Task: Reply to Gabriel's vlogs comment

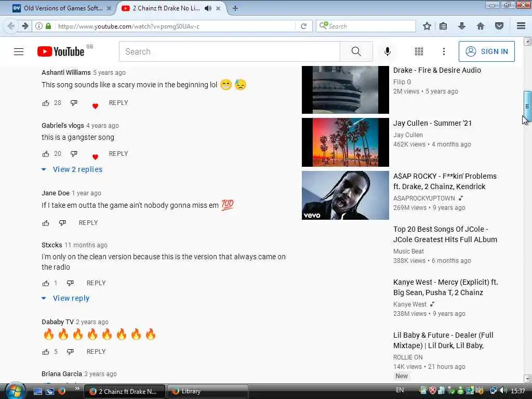Action: point(118,154)
